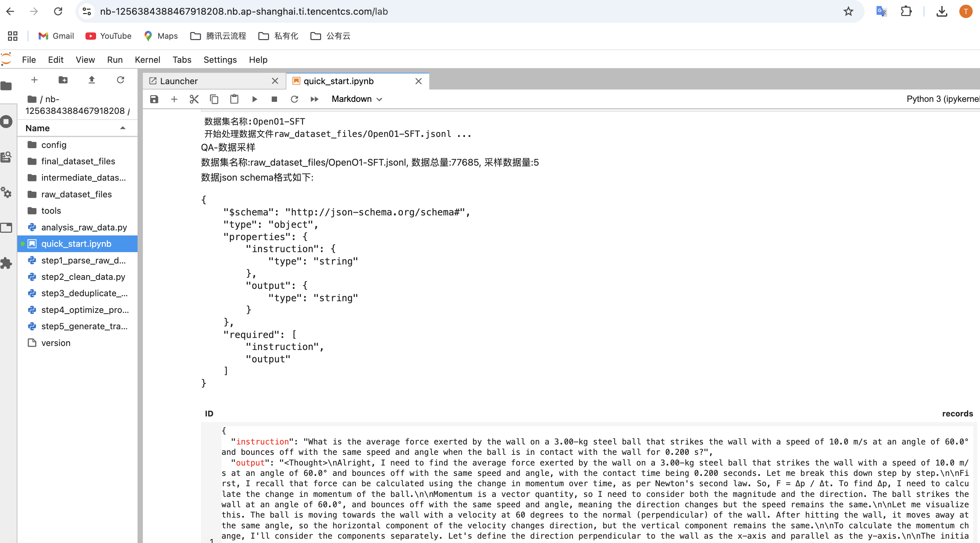The image size is (980, 543).
Task: Close the Launcher tab
Action: click(275, 81)
